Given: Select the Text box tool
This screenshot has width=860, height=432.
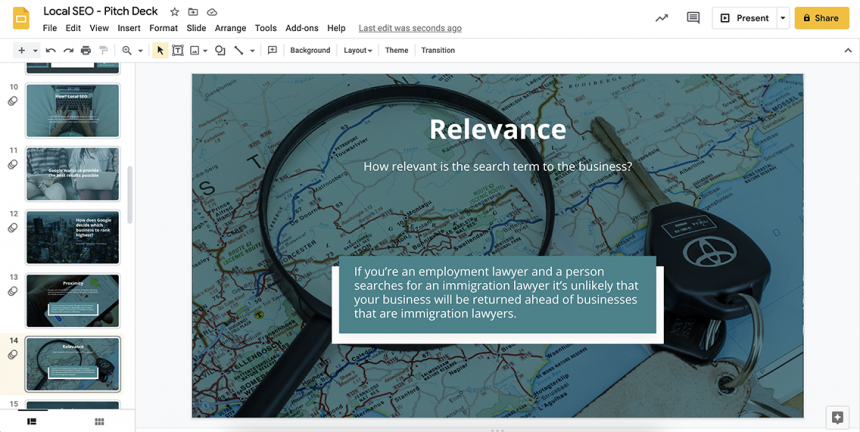Looking at the screenshot, I should (x=178, y=50).
